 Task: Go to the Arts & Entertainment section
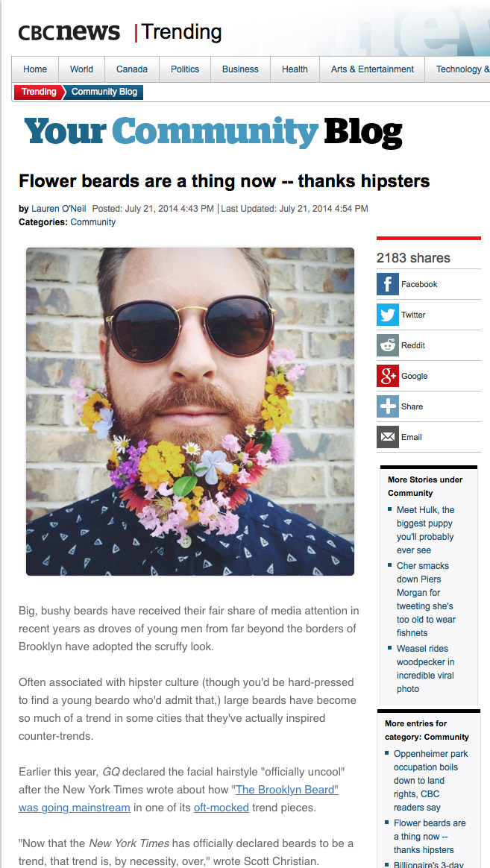coord(372,69)
